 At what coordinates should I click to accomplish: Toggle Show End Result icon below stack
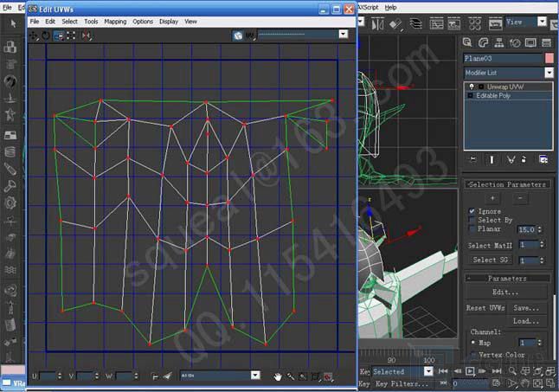[x=492, y=159]
